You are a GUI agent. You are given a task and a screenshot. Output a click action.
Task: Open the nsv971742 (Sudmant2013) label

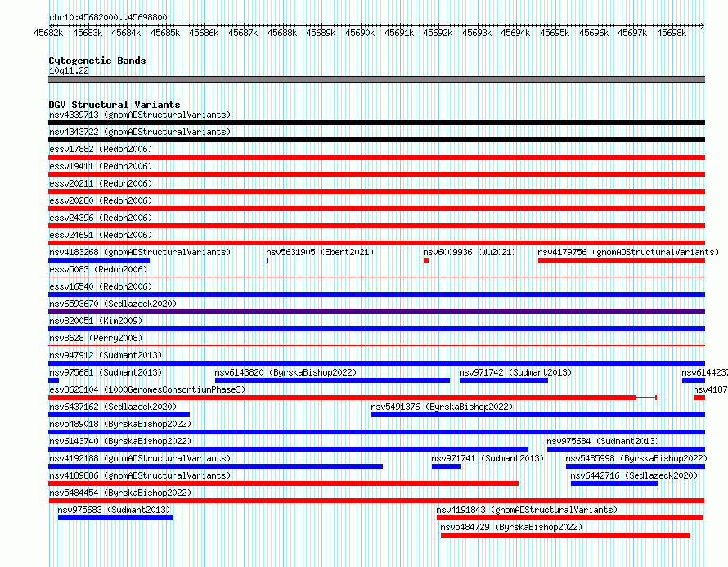[x=515, y=372]
